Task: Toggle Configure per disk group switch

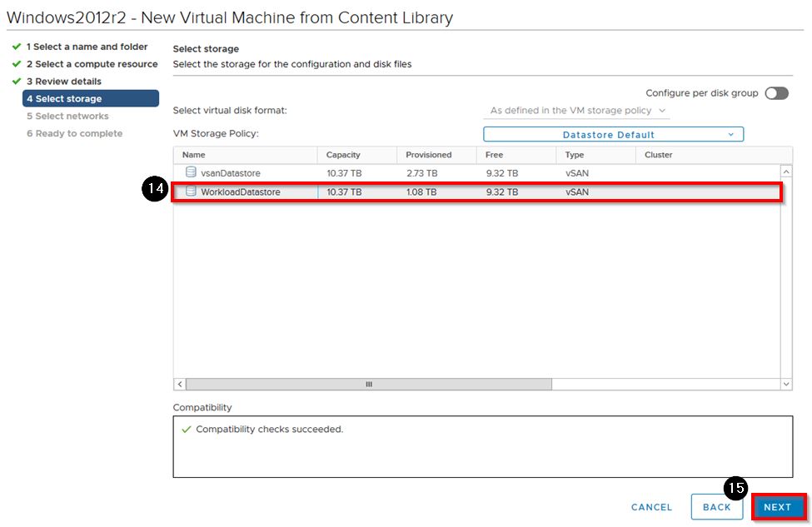Action: (x=775, y=93)
